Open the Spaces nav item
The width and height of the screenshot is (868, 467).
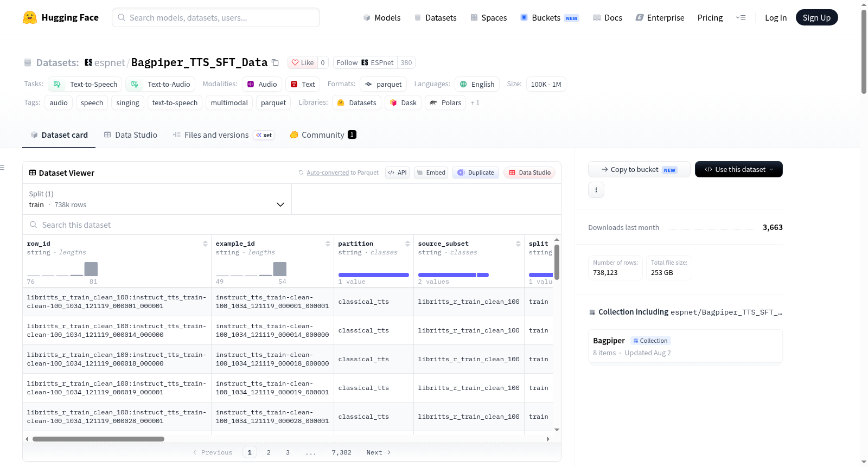(489, 17)
